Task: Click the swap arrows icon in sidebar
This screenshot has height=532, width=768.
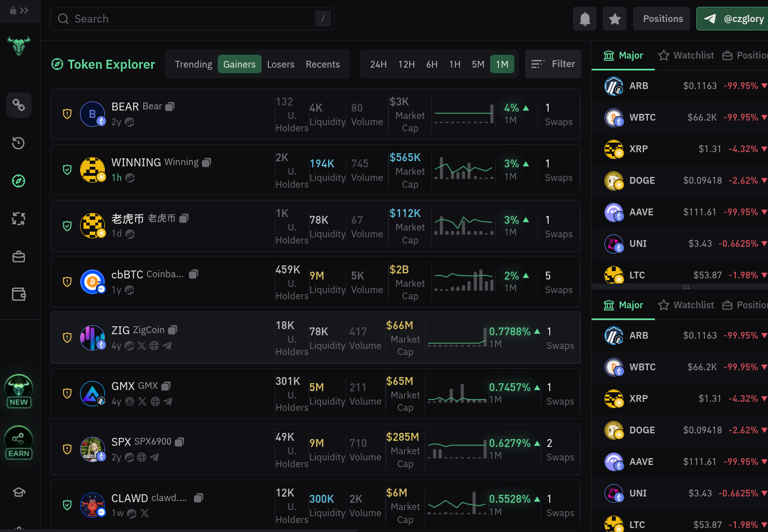Action: [x=19, y=219]
